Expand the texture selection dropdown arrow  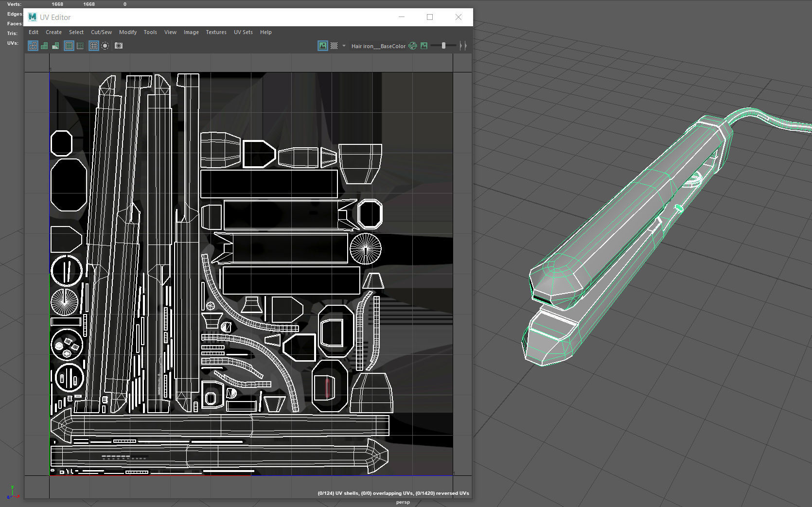tap(344, 46)
